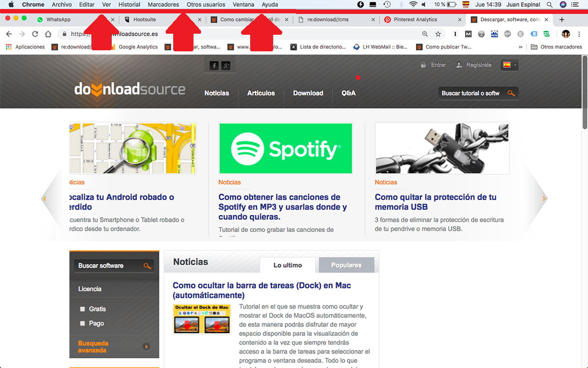The width and height of the screenshot is (588, 368).
Task: Check the Gratis license checkbox
Action: [82, 309]
